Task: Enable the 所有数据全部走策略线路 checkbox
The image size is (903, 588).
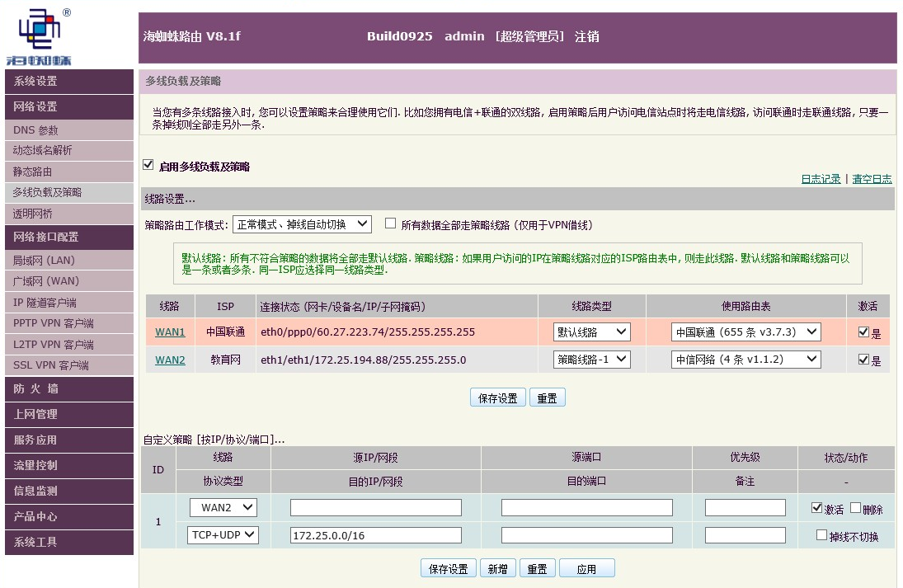Action: 390,223
